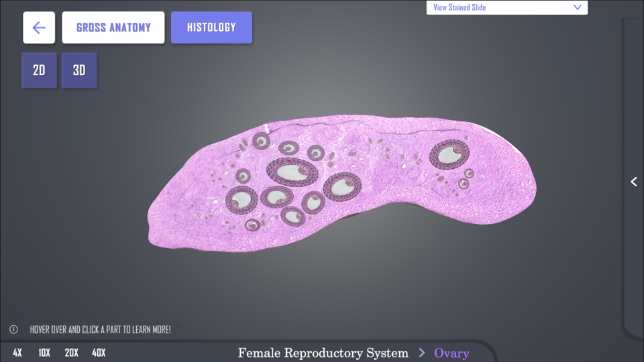Click the info icon beside the hover hint
This screenshot has width=644, height=362.
pyautogui.click(x=13, y=330)
